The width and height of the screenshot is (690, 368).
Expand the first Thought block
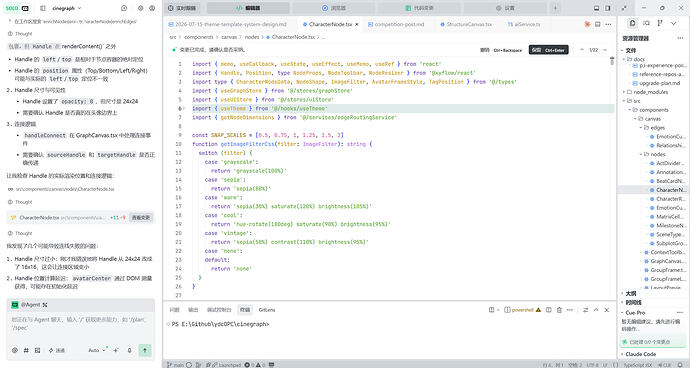coord(20,34)
